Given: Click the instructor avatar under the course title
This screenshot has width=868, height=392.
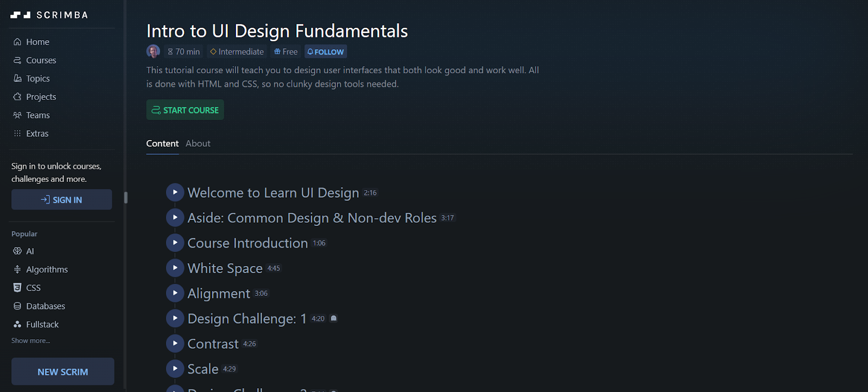Looking at the screenshot, I should click(x=153, y=52).
